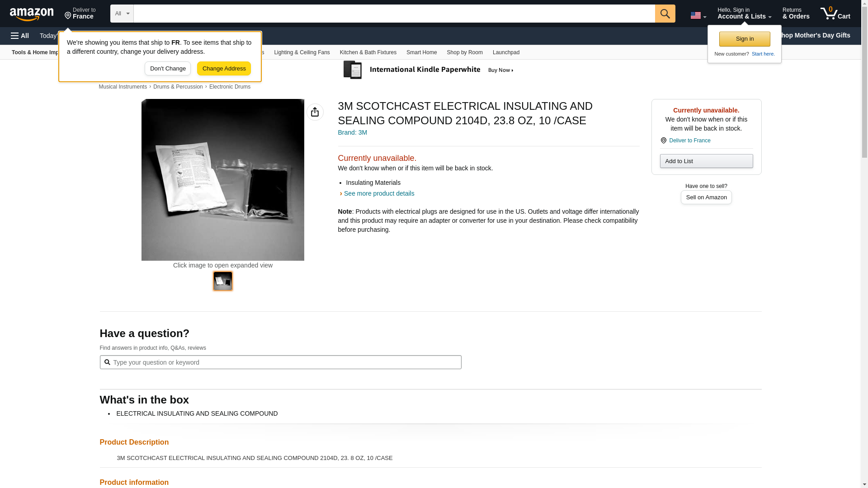Open the All search category dropdown
868x488 pixels.
pyautogui.click(x=122, y=14)
